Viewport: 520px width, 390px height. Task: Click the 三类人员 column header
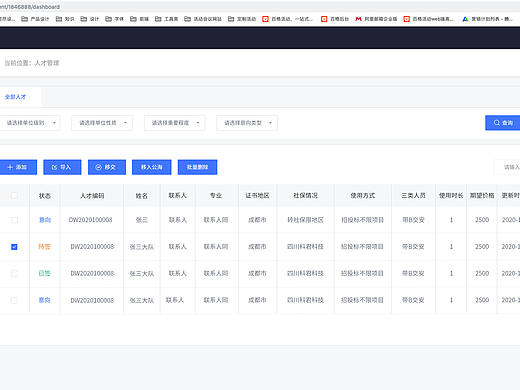point(413,196)
